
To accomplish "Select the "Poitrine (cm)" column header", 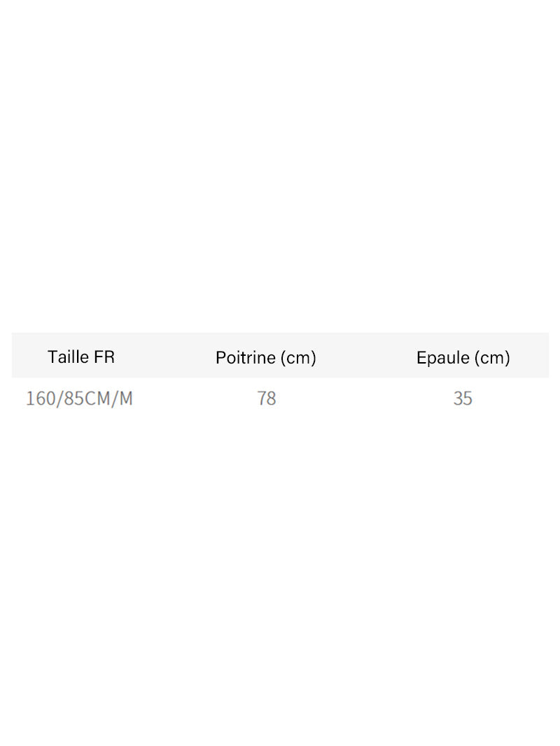I will pyautogui.click(x=266, y=358).
